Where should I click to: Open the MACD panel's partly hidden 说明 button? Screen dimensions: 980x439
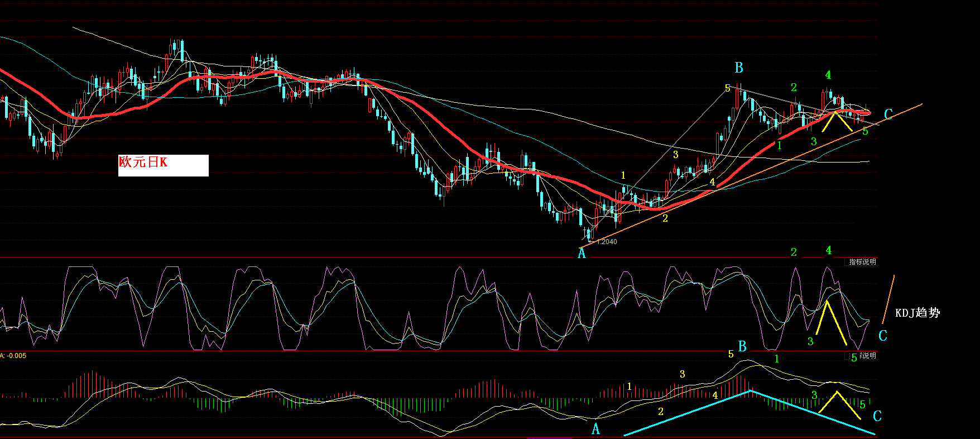pyautogui.click(x=862, y=355)
